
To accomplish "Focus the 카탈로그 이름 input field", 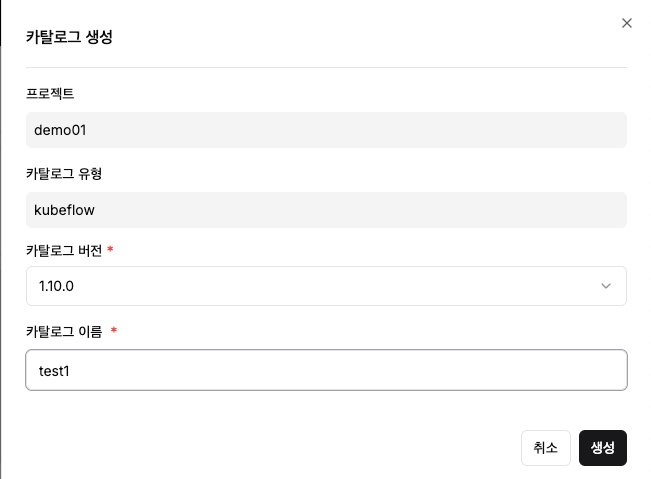I will [326, 370].
